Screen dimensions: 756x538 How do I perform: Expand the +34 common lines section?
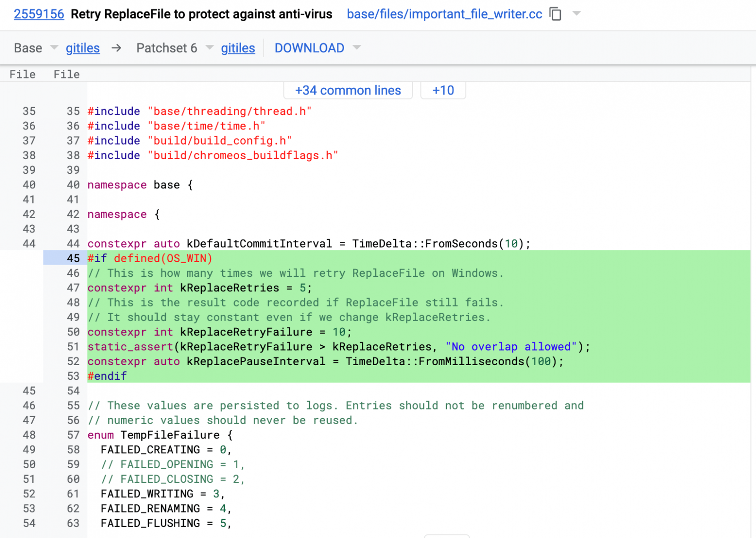pyautogui.click(x=348, y=90)
